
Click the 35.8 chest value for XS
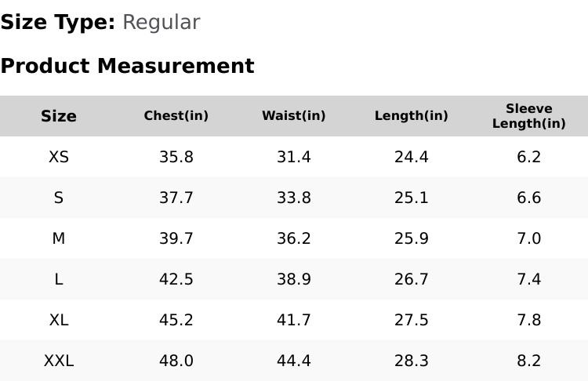(x=176, y=157)
